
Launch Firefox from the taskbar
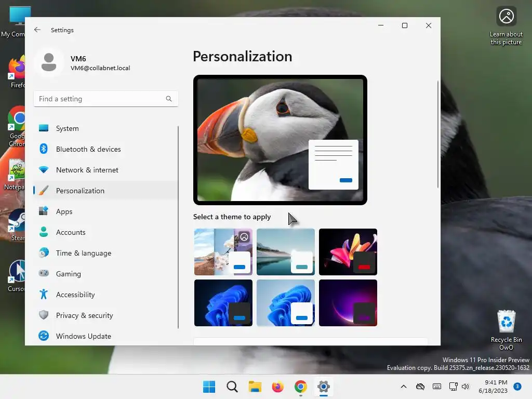pyautogui.click(x=278, y=387)
